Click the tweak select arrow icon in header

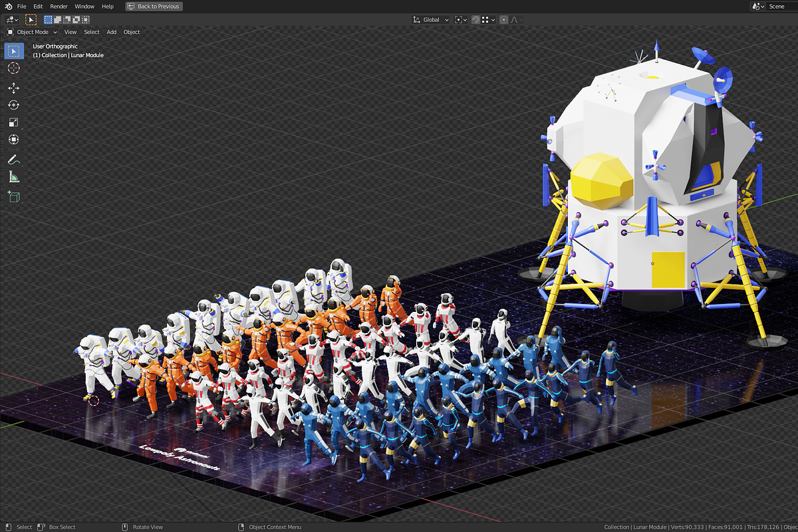tap(31, 20)
